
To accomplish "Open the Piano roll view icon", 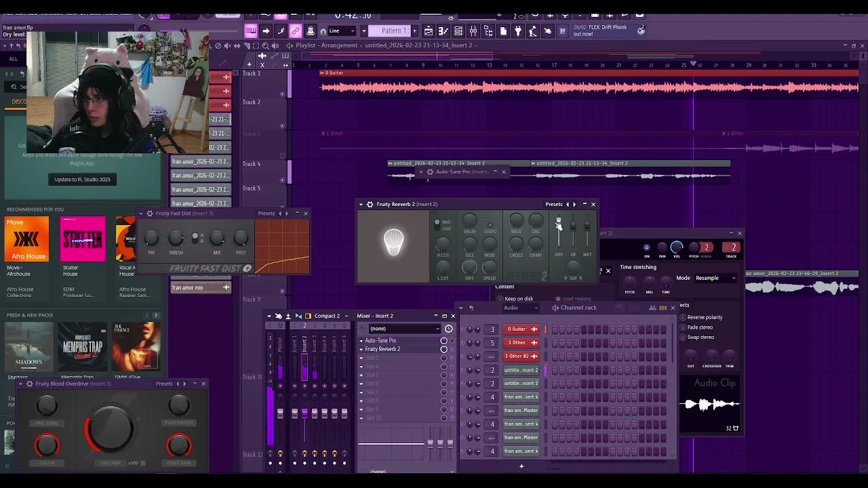I will (x=443, y=30).
